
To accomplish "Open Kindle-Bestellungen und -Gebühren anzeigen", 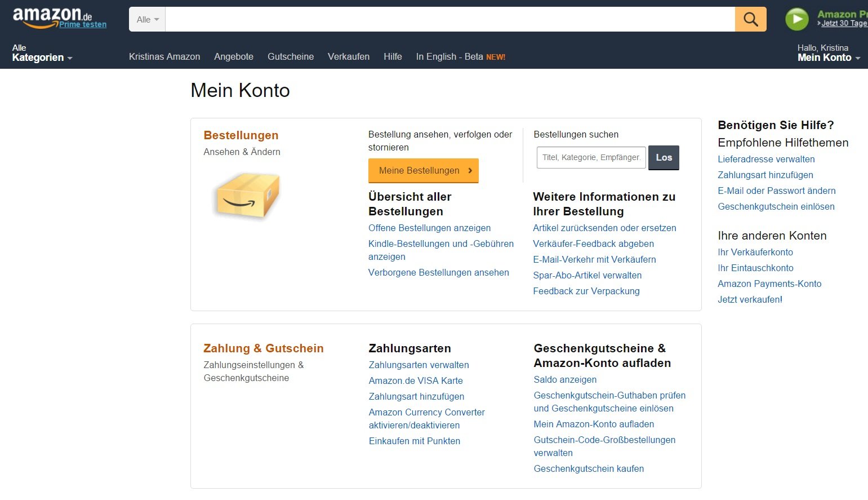I will click(441, 250).
